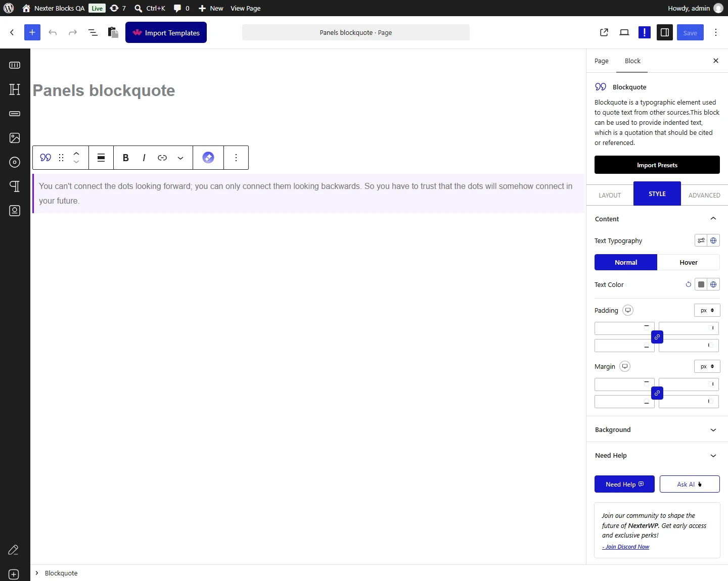Toggle the settings sidebar panel icon
This screenshot has width=728, height=581.
pyautogui.click(x=665, y=32)
